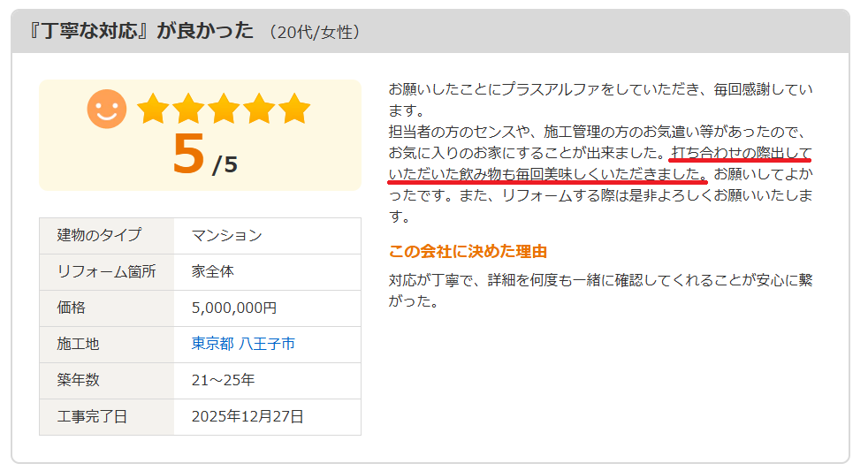This screenshot has width=868, height=471.
Task: Click the completion date 2025年12月27日
Action: [x=247, y=416]
